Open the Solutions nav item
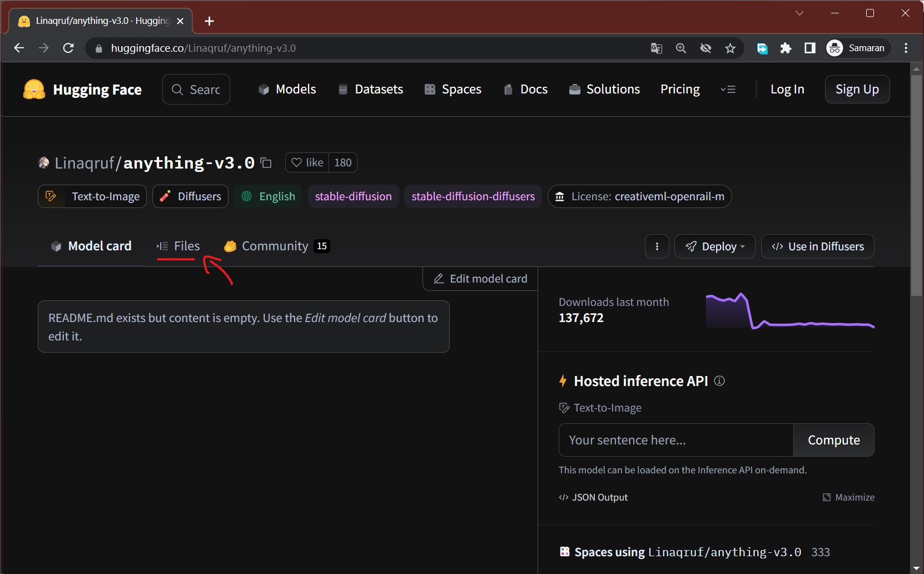Screen dimensions: 924x574 click(x=604, y=89)
